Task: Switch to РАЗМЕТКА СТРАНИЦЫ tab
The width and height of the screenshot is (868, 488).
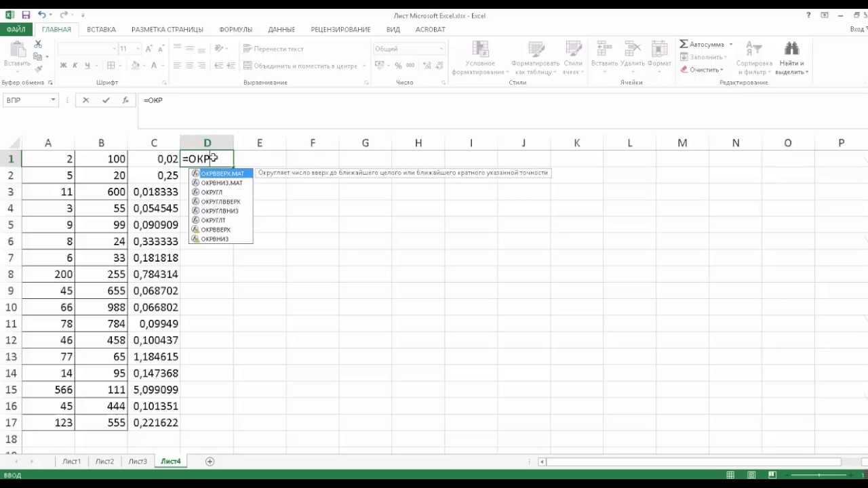Action: click(x=167, y=30)
